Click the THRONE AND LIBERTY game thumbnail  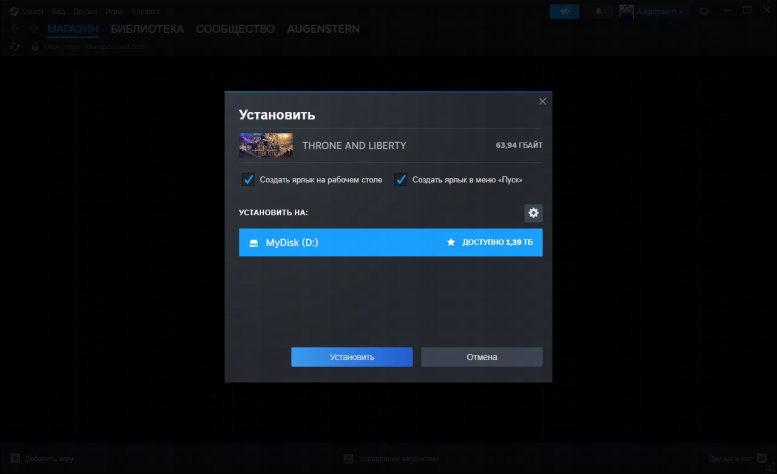266,145
